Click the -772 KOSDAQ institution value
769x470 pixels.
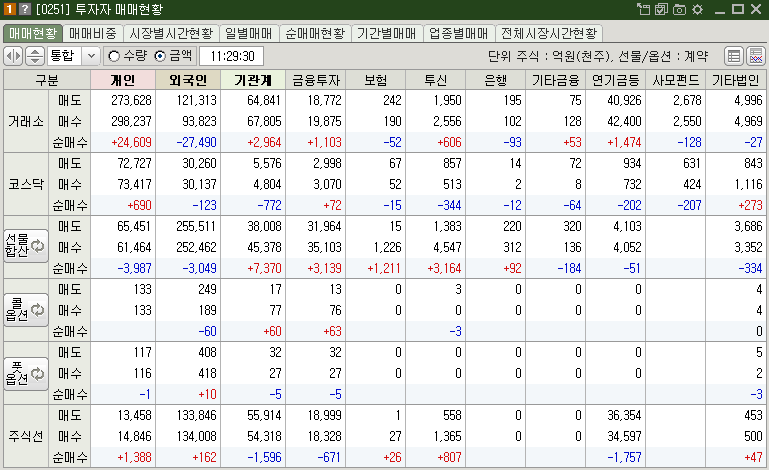coord(270,206)
